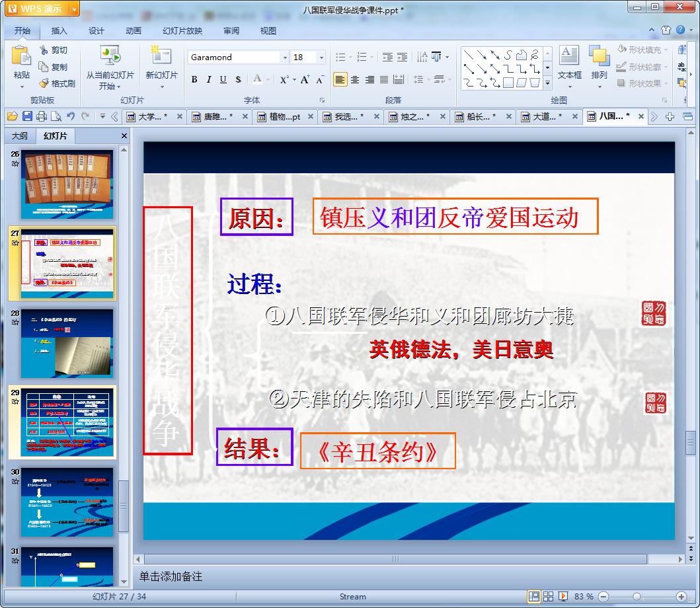Click Shape Effects (形状效果) button
The height and width of the screenshot is (608, 700).
point(642,83)
